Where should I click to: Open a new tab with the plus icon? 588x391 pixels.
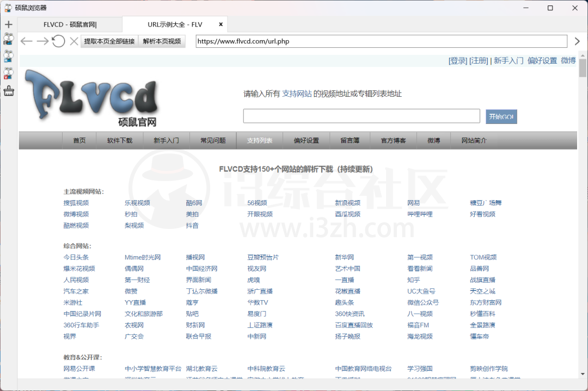(9, 24)
